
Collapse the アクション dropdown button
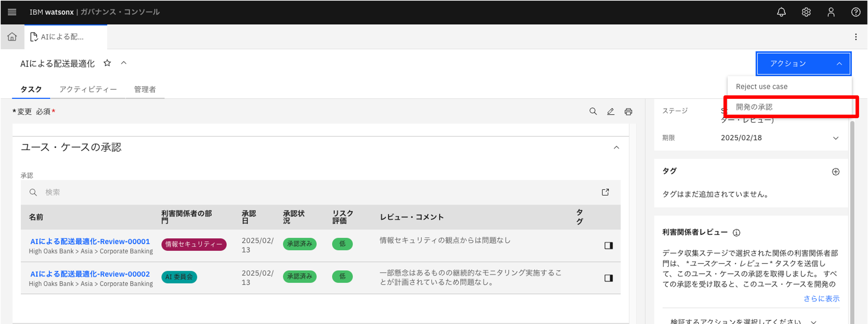coord(804,64)
